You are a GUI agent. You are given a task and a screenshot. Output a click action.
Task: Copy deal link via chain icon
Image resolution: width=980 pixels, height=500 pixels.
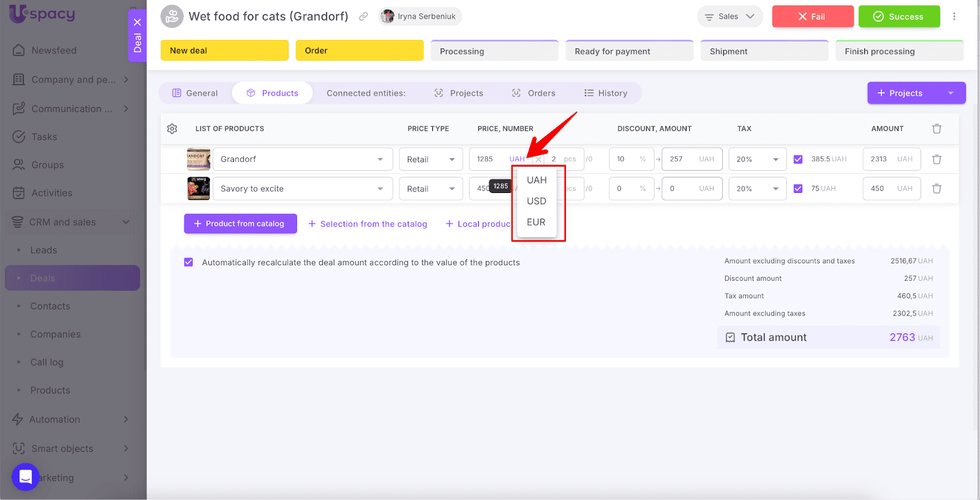tap(363, 17)
